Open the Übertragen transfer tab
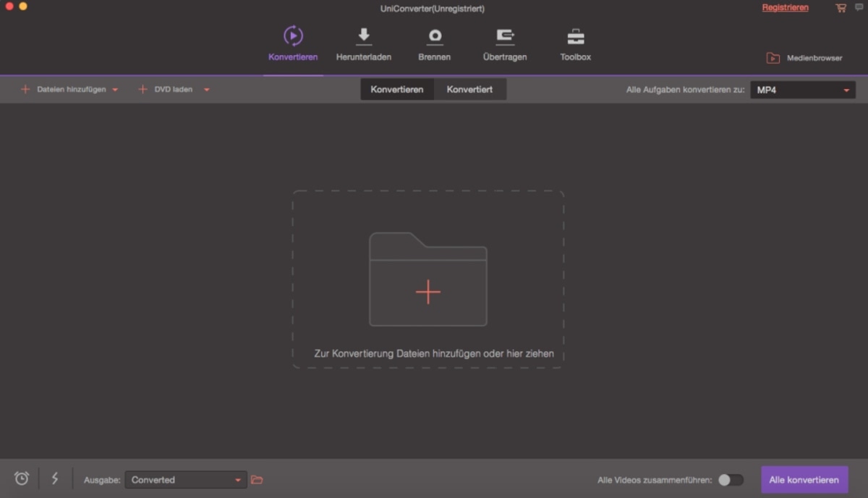This screenshot has height=498, width=868. pyautogui.click(x=504, y=43)
